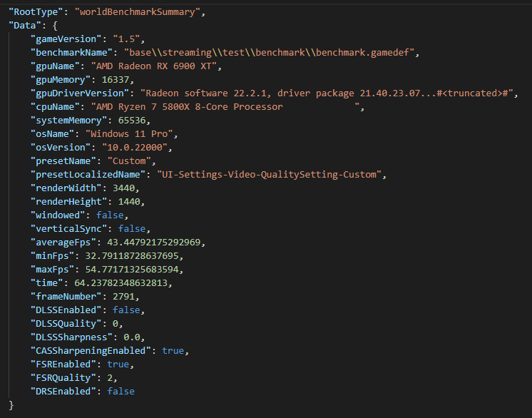
Task: Select the averageFps value 43.44792175292969
Action: pyautogui.click(x=154, y=243)
